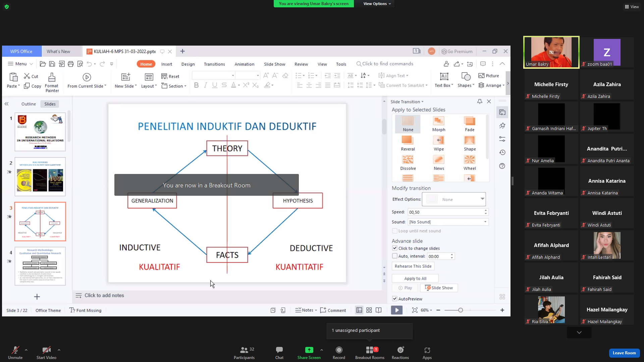Click the zoom out minus button

(438, 310)
